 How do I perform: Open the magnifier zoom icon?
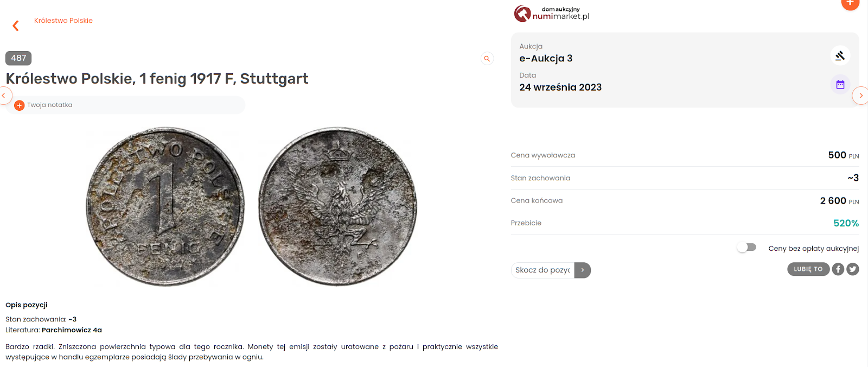click(x=487, y=59)
